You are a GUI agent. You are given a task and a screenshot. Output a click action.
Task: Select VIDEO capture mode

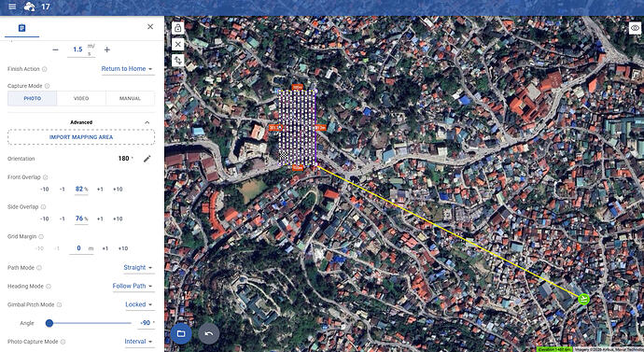(81, 99)
